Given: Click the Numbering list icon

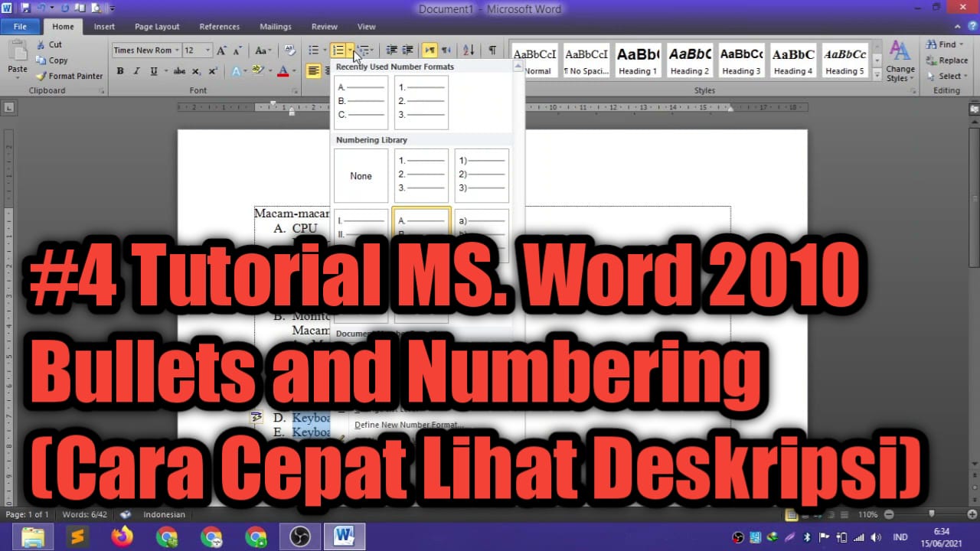Looking at the screenshot, I should pyautogui.click(x=338, y=51).
